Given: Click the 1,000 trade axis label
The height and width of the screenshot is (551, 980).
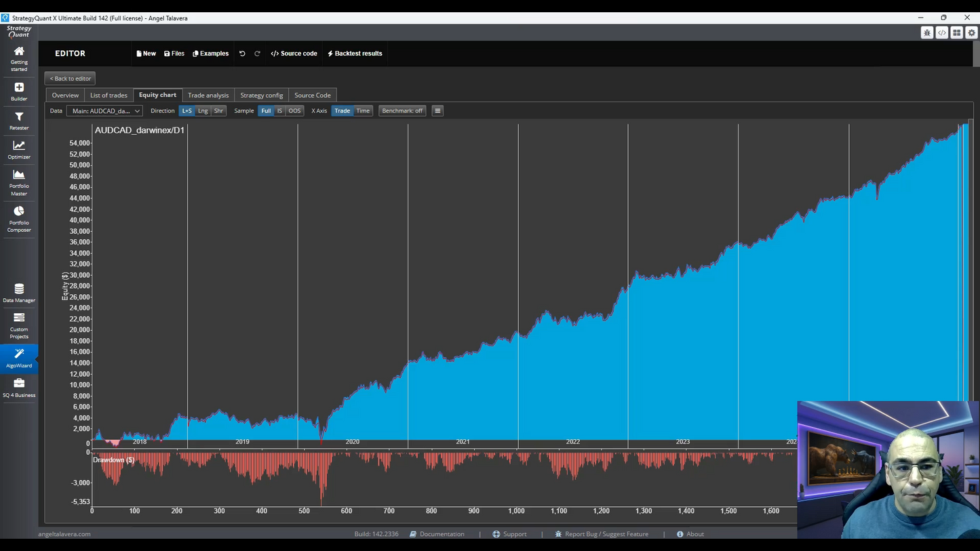Looking at the screenshot, I should (516, 511).
